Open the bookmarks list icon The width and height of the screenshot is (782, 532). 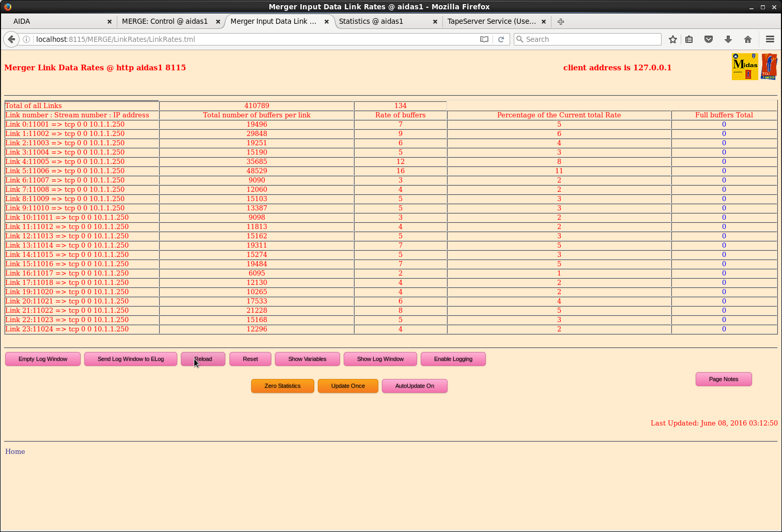pyautogui.click(x=689, y=39)
